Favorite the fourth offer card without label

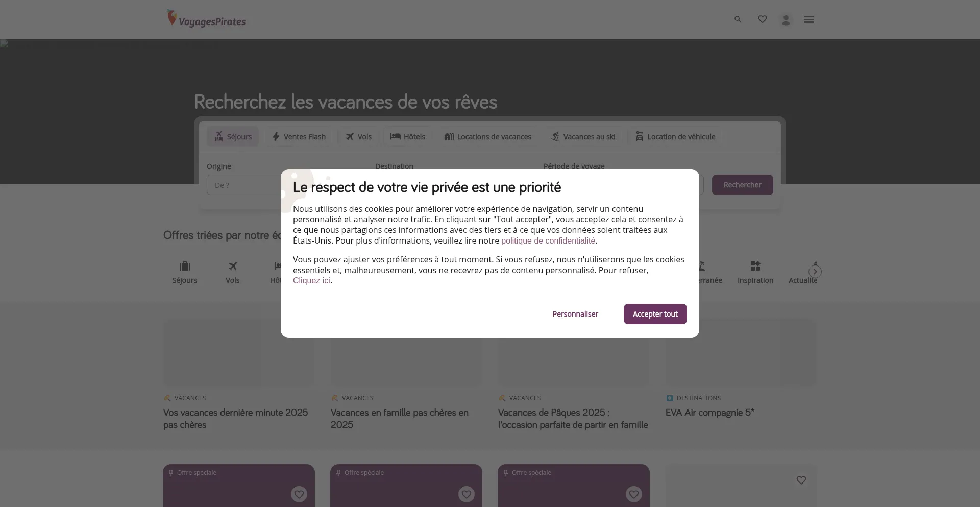click(x=801, y=480)
